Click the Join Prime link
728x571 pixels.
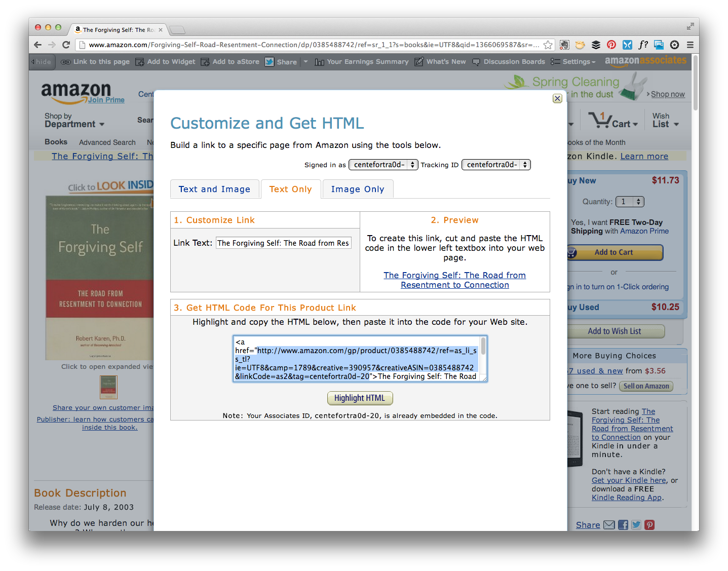[x=106, y=100]
